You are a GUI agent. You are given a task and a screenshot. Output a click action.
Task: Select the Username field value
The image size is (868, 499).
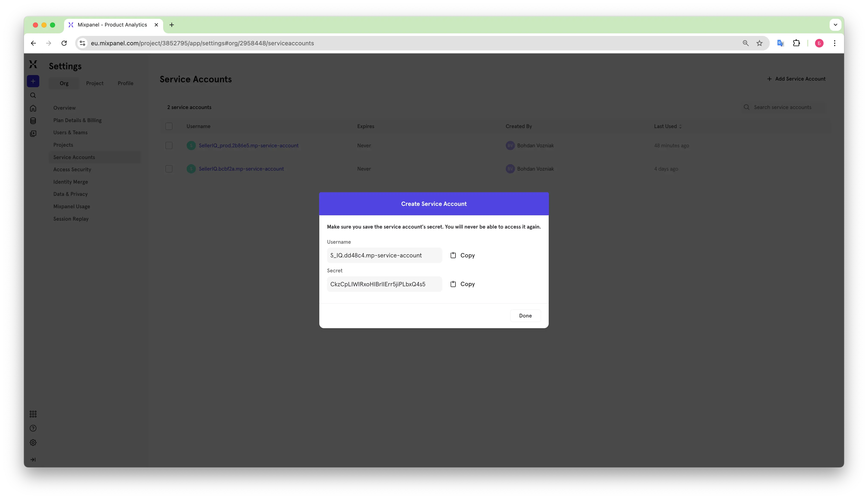(x=384, y=255)
